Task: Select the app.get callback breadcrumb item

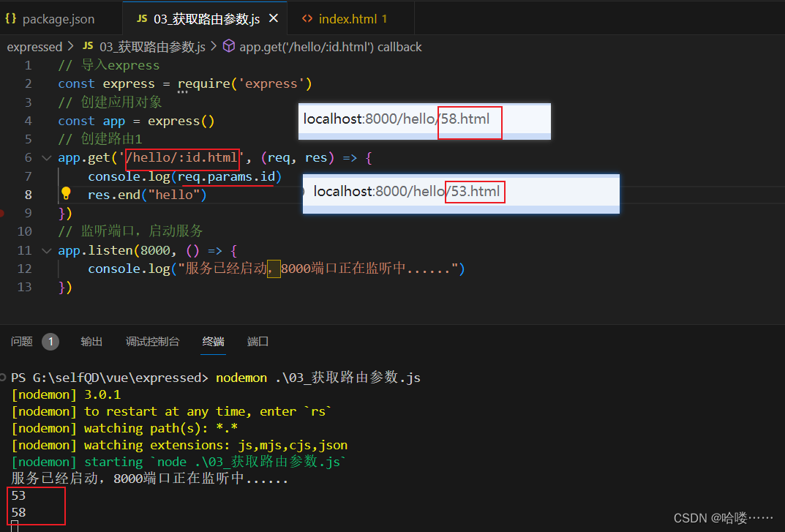Action: point(331,47)
